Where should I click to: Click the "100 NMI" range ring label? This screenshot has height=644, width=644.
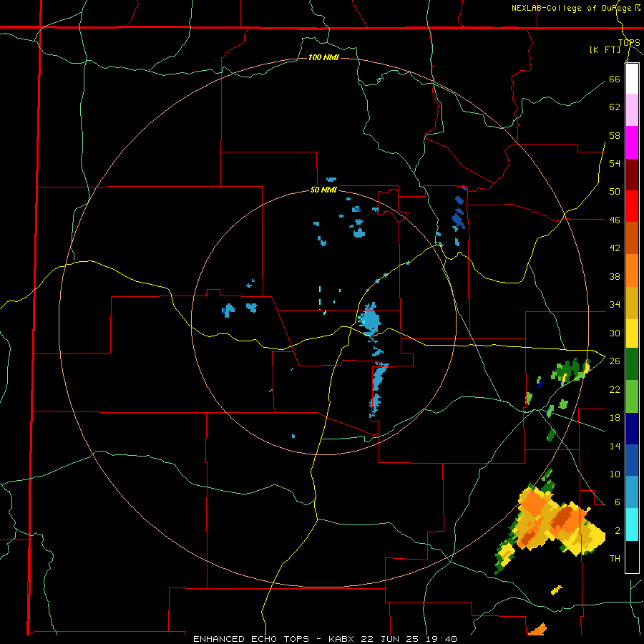tap(323, 57)
